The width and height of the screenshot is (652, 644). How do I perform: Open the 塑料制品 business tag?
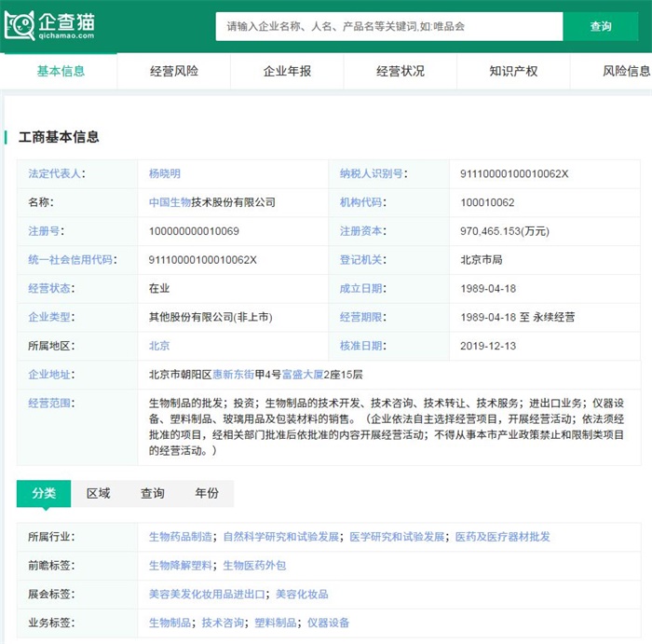[x=276, y=623]
